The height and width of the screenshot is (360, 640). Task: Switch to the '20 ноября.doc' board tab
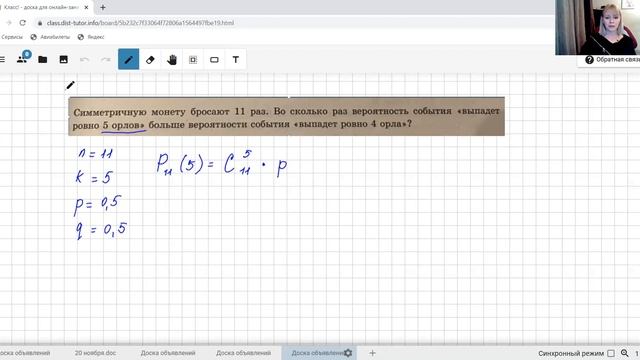[95, 353]
